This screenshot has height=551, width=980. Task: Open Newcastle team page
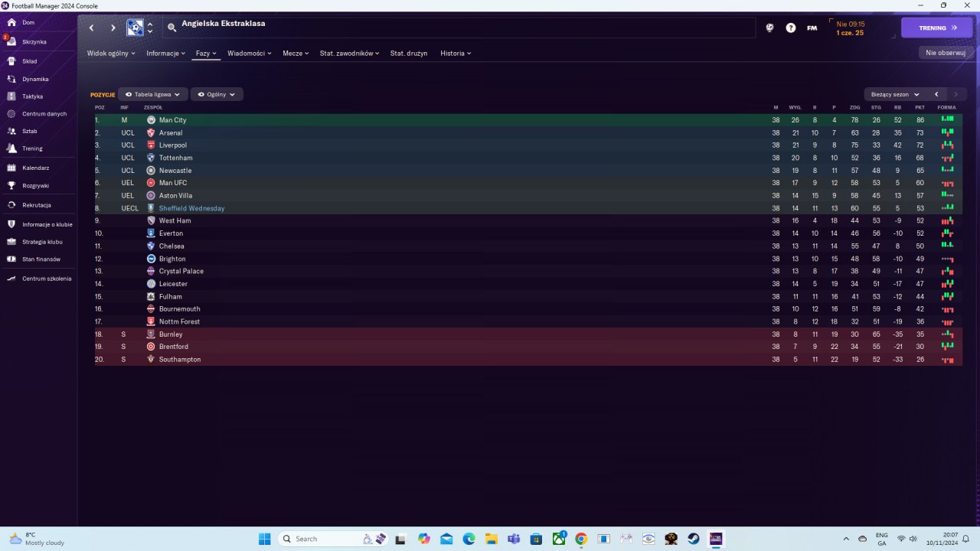(175, 171)
